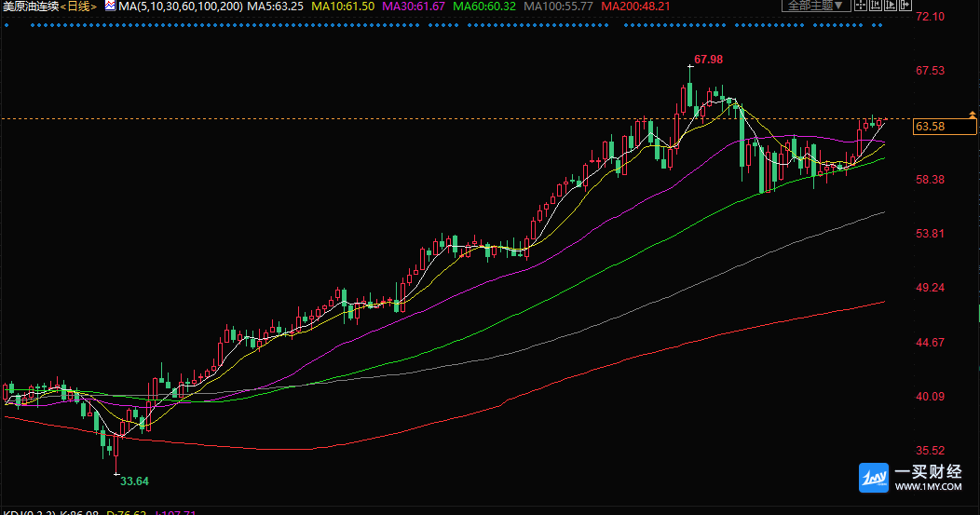Click the jump-to-right-edge icon
Image resolution: width=980 pixels, height=515 pixels.
tap(905, 5)
